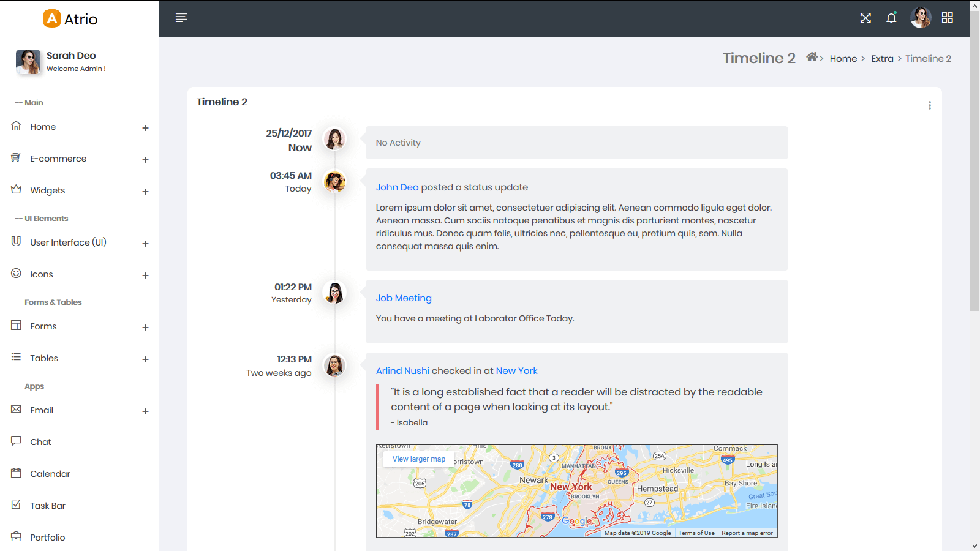Open the Job Meeting link
This screenshot has width=980, height=551.
[x=404, y=298]
